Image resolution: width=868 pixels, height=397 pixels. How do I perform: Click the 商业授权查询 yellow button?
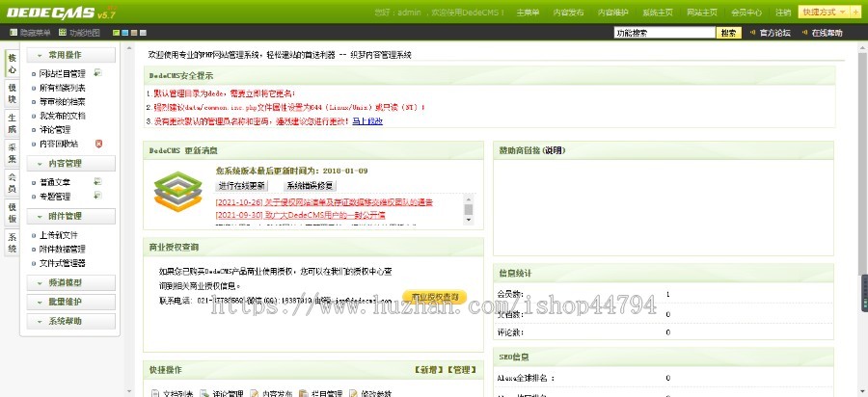tap(435, 297)
